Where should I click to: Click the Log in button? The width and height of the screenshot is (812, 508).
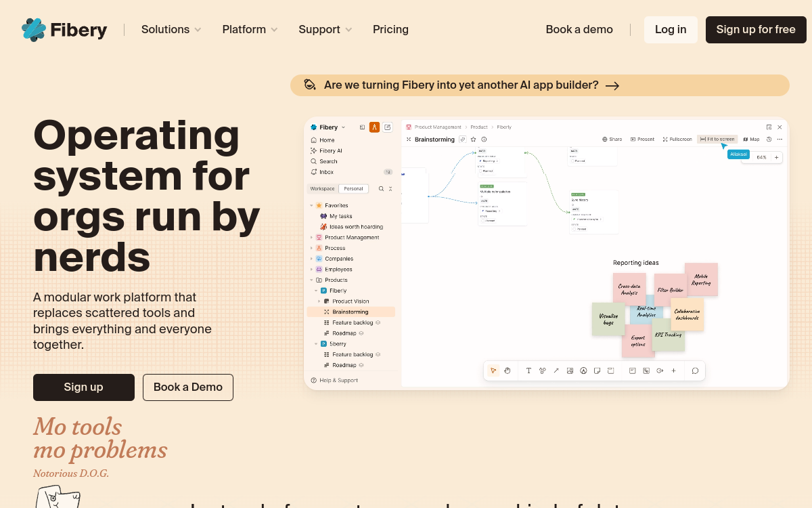(671, 30)
